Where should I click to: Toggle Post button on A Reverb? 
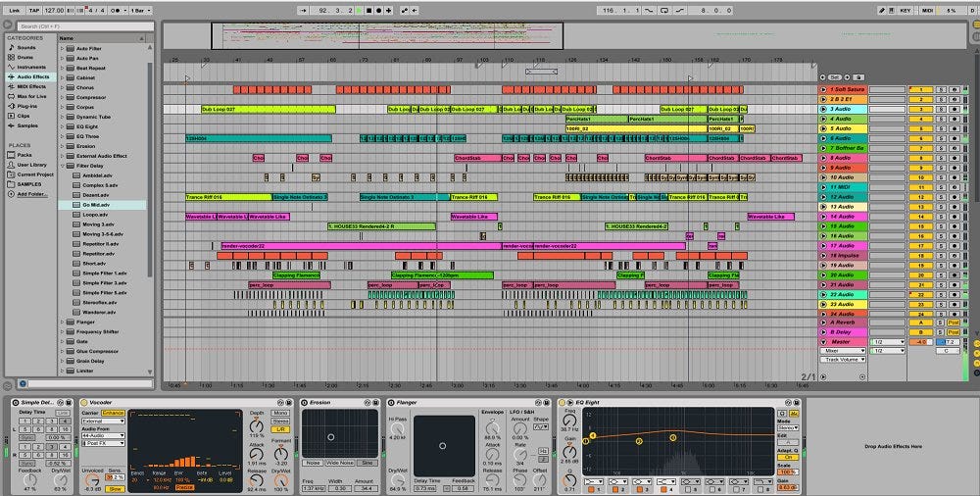[x=954, y=322]
